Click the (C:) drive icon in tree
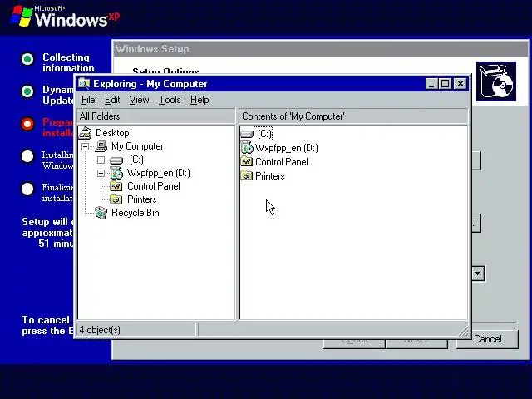The image size is (532, 399). 116,160
